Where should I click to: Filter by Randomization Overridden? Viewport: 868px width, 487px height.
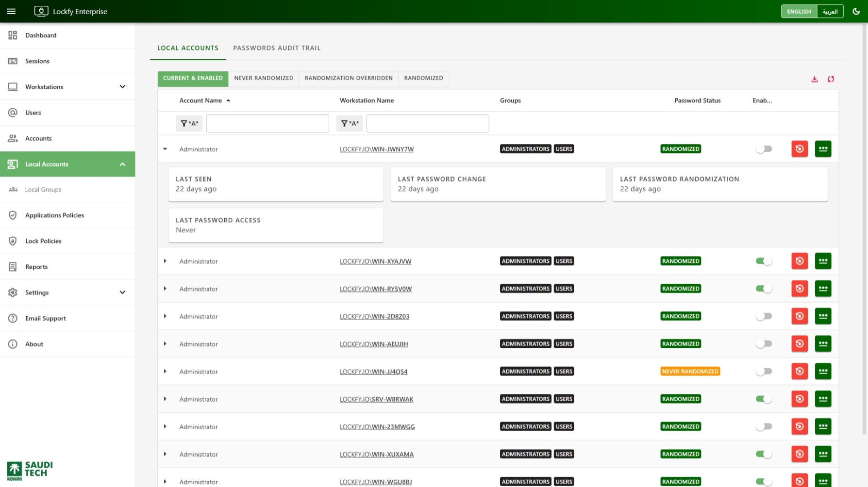(x=349, y=78)
